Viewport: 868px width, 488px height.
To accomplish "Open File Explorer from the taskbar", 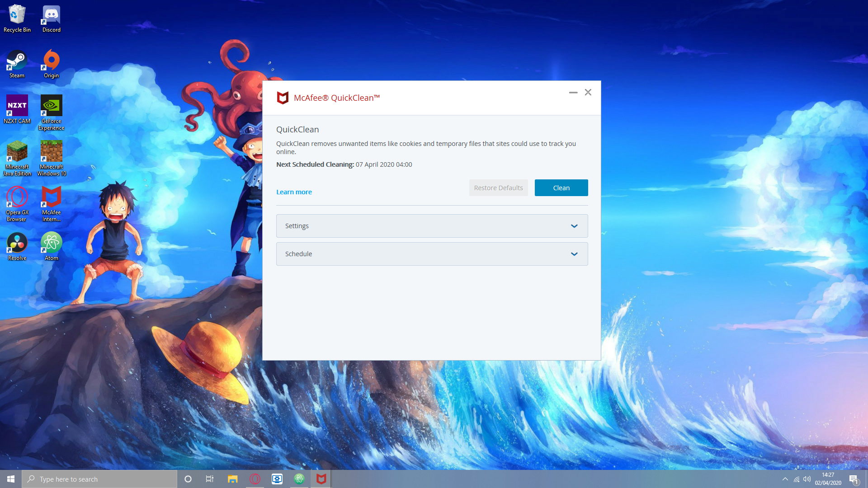I will (x=232, y=479).
